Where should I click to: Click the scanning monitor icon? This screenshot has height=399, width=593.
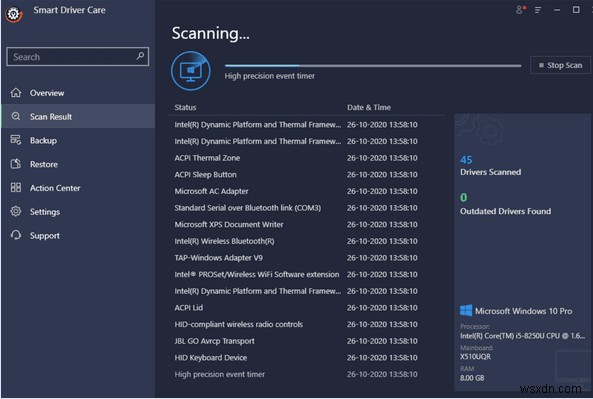click(x=191, y=71)
